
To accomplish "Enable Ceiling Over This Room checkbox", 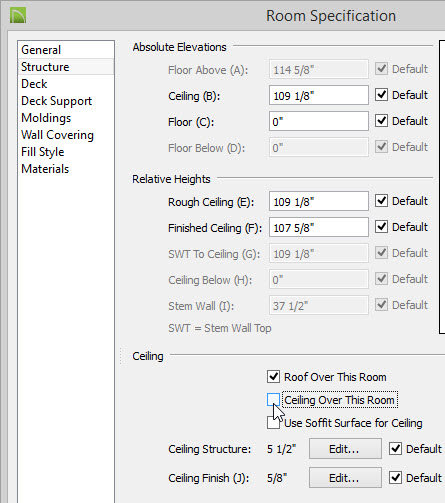I will point(273,400).
